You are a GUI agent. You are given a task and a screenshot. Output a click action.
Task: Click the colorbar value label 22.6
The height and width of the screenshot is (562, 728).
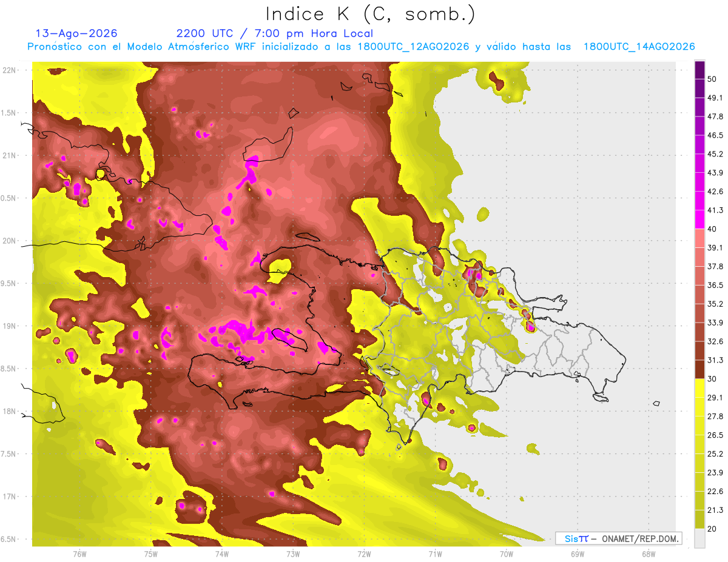(715, 492)
